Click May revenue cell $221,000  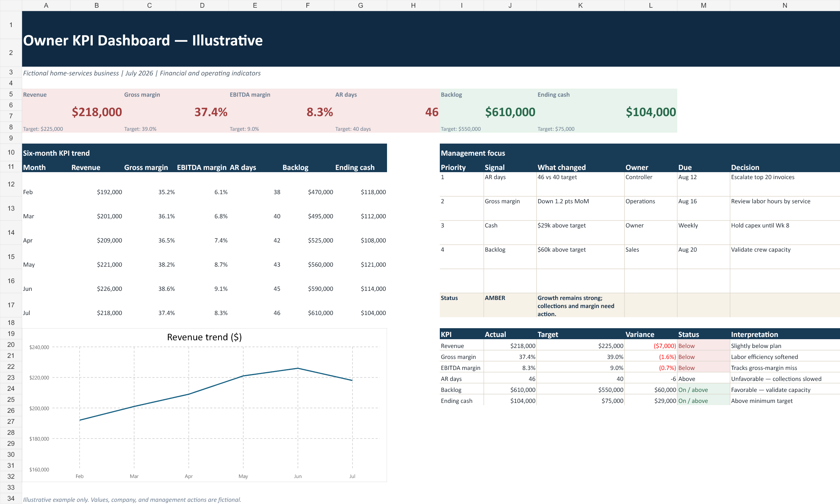[x=97, y=264]
